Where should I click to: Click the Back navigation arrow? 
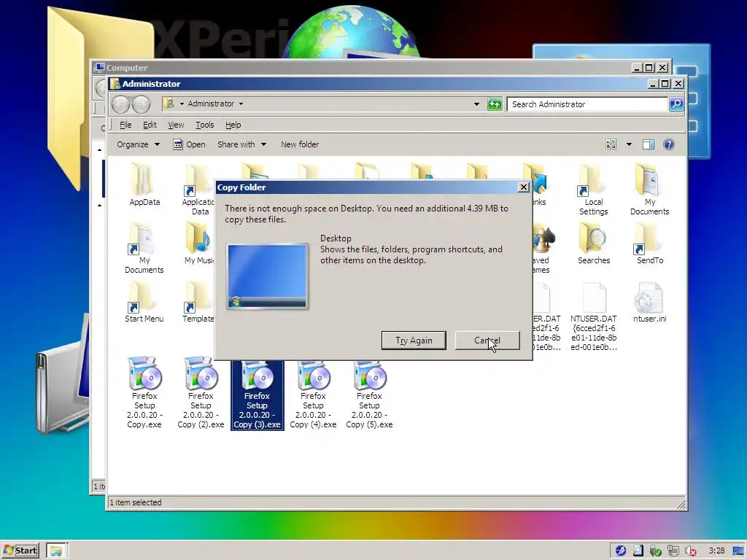(x=120, y=104)
